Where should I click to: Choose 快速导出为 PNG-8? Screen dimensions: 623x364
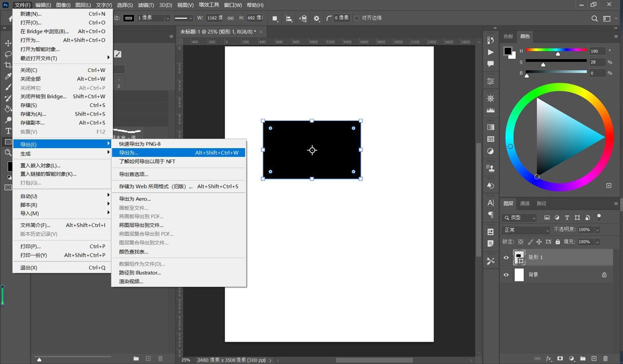[x=179, y=144]
